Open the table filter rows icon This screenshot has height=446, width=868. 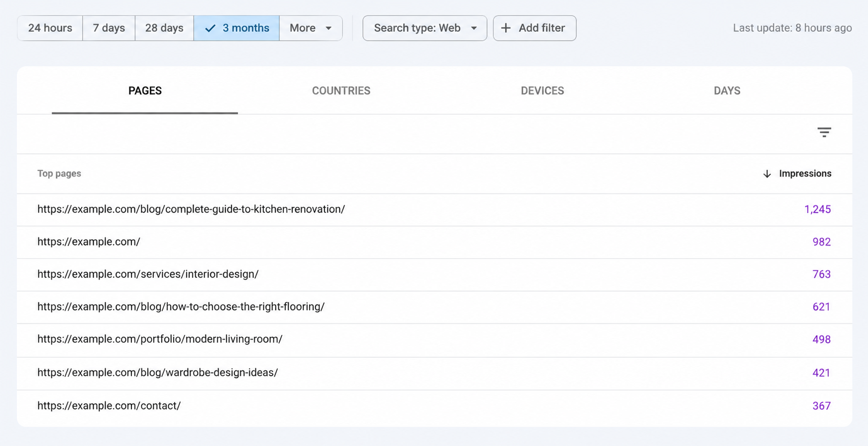click(824, 132)
